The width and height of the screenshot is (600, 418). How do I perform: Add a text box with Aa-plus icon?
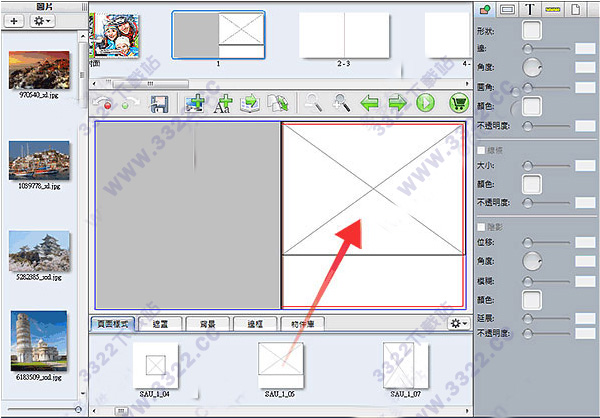coord(223,104)
